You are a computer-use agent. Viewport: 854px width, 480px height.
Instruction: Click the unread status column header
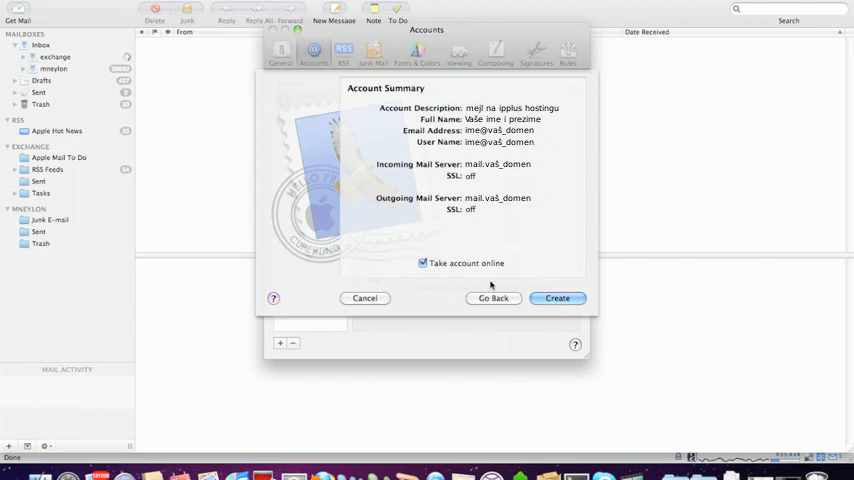click(x=142, y=32)
